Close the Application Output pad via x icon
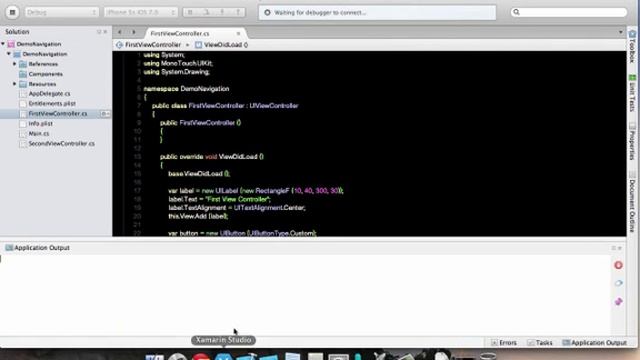The image size is (640, 360). tap(620, 248)
